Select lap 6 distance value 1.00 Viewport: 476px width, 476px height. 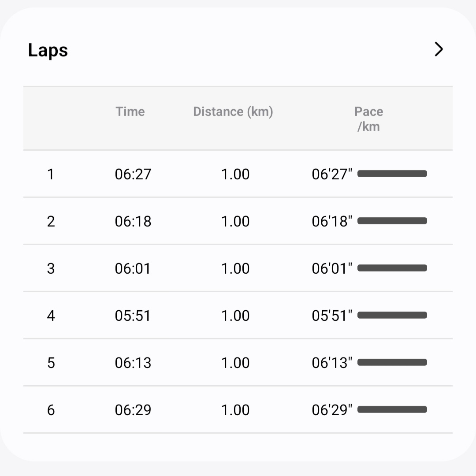coord(235,410)
